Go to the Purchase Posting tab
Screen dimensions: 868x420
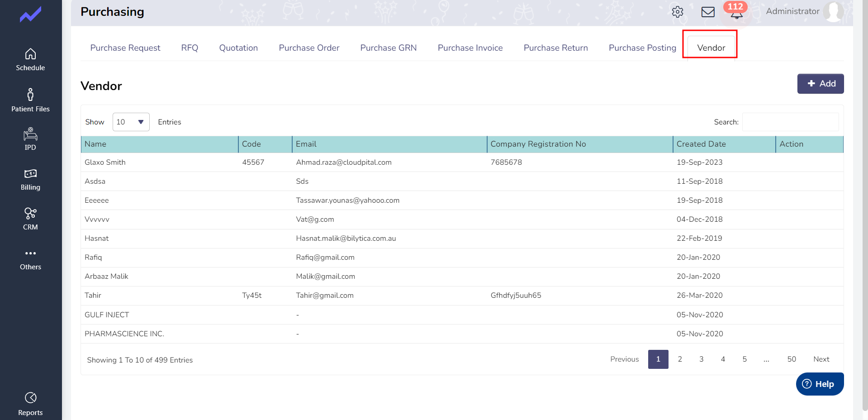pos(642,48)
